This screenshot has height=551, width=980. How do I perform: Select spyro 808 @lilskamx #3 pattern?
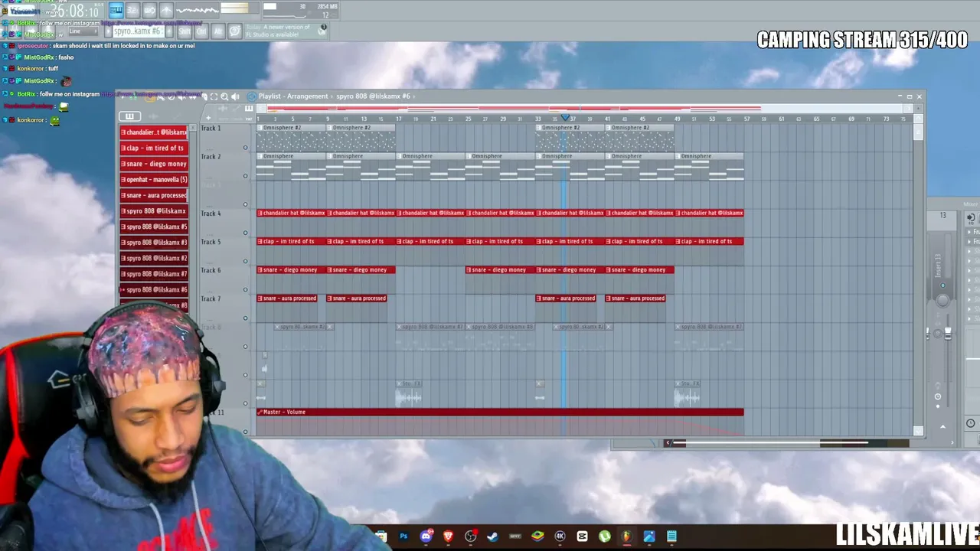pyautogui.click(x=154, y=243)
